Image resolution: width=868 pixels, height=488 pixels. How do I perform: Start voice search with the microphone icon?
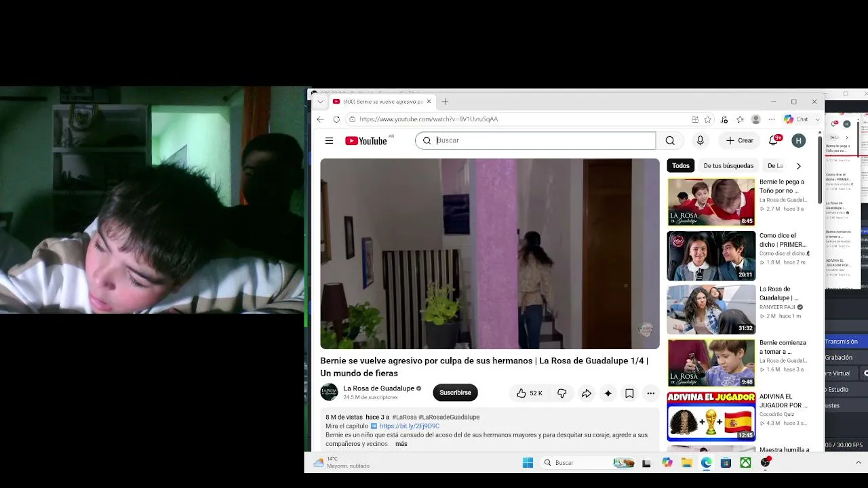tap(700, 140)
